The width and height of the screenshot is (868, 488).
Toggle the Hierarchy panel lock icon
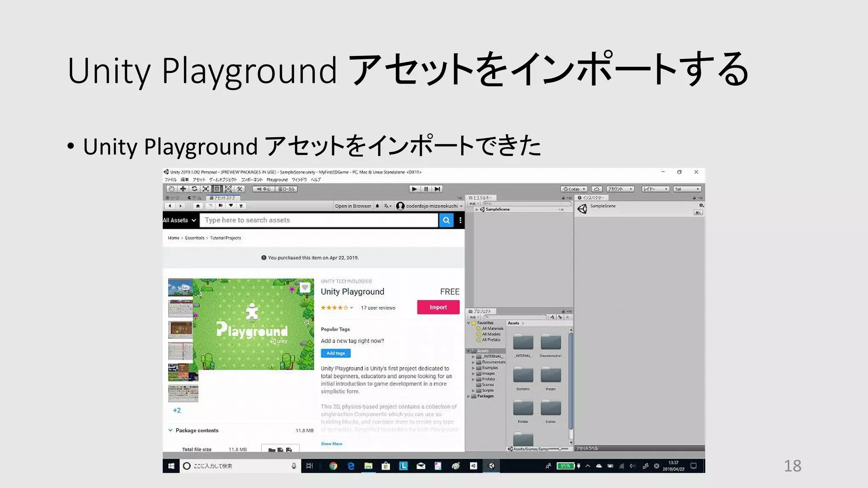coord(563,198)
